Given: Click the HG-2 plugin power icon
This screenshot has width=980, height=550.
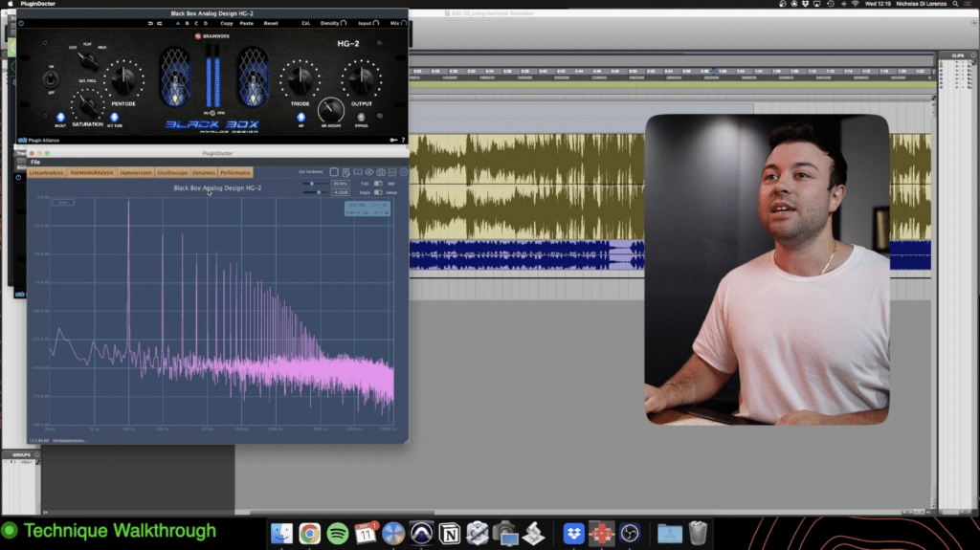Looking at the screenshot, I should [x=21, y=23].
